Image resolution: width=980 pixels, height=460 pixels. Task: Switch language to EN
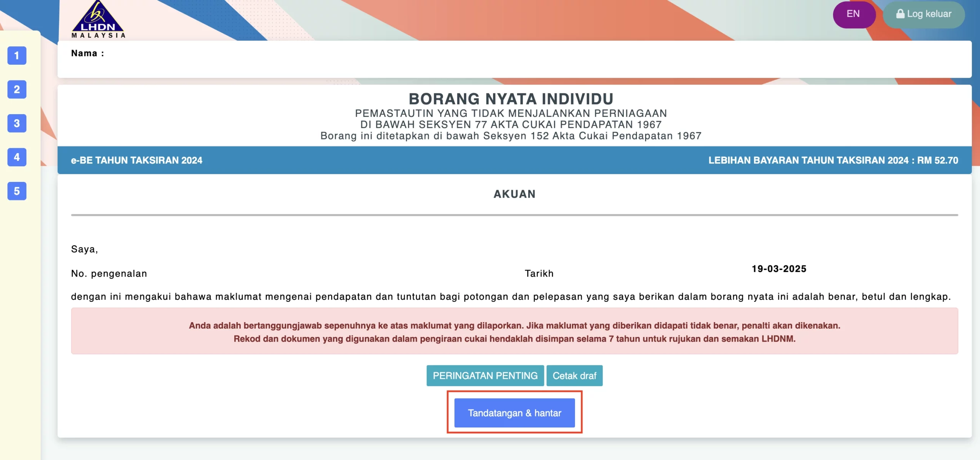click(853, 14)
